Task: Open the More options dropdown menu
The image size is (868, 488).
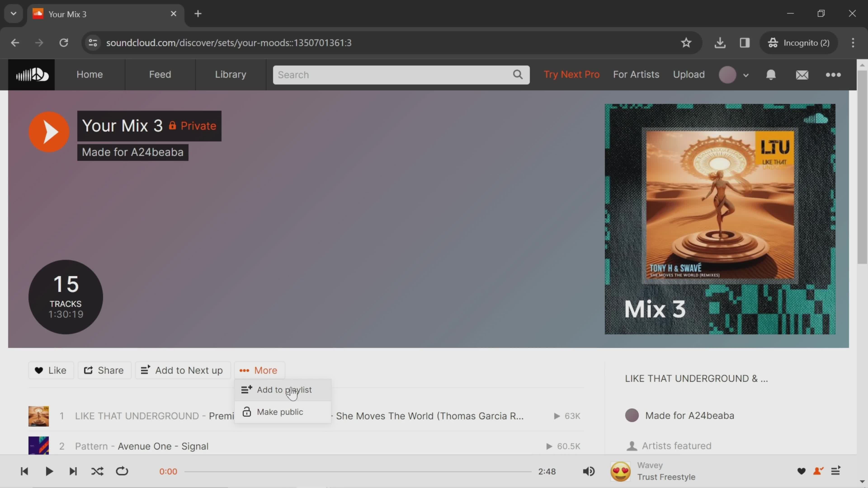Action: (259, 370)
